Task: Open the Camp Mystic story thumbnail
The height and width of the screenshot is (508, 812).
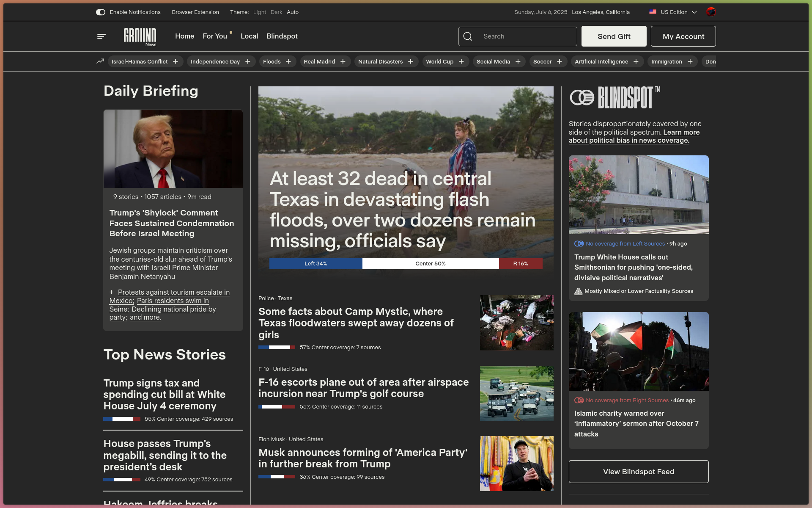Action: pyautogui.click(x=516, y=323)
